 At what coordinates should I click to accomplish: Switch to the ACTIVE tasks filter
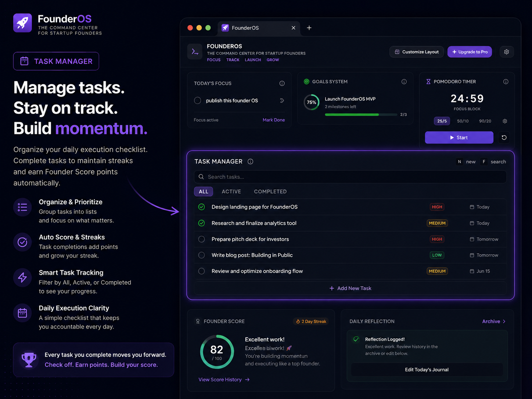[x=231, y=191]
